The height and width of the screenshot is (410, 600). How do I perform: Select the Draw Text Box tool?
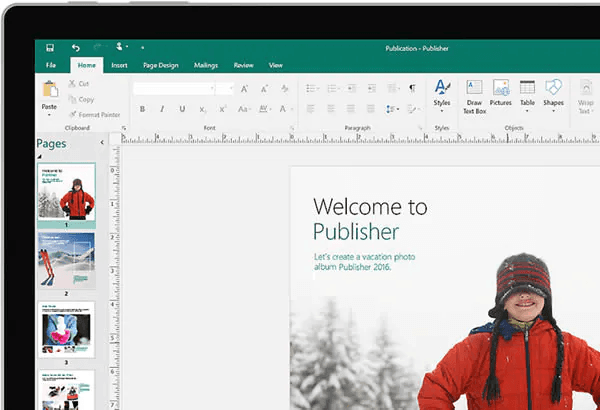[x=474, y=97]
